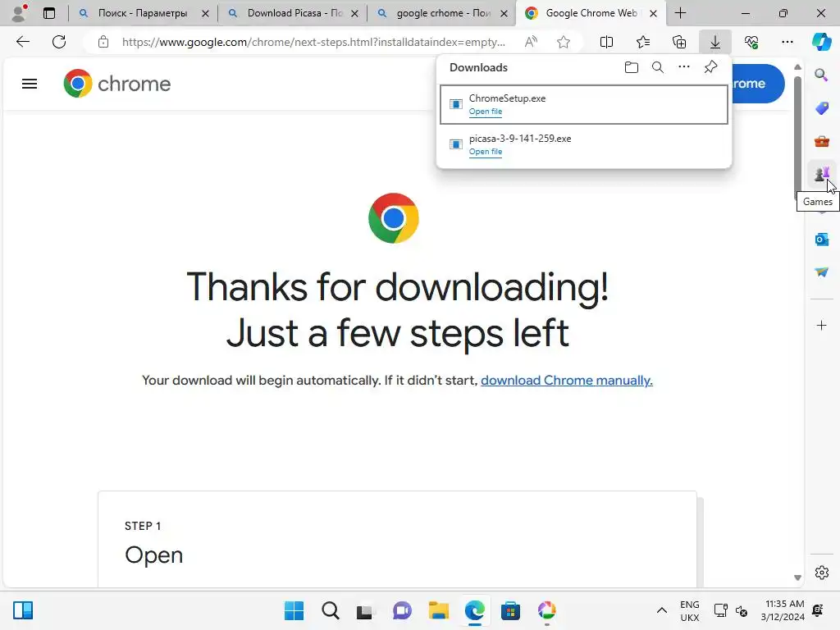Image resolution: width=840 pixels, height=630 pixels.
Task: Open File Explorer from the taskbar
Action: 439,610
